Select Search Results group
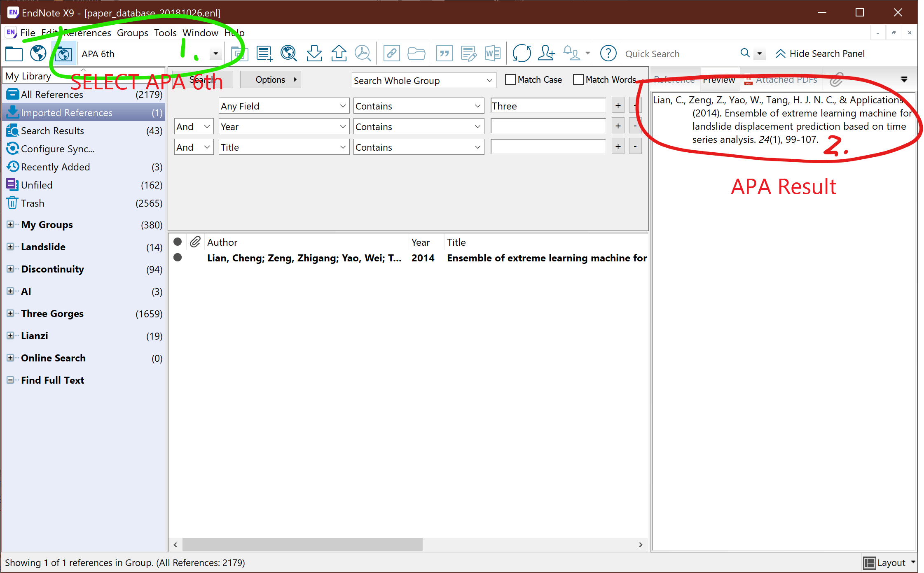 [84, 131]
